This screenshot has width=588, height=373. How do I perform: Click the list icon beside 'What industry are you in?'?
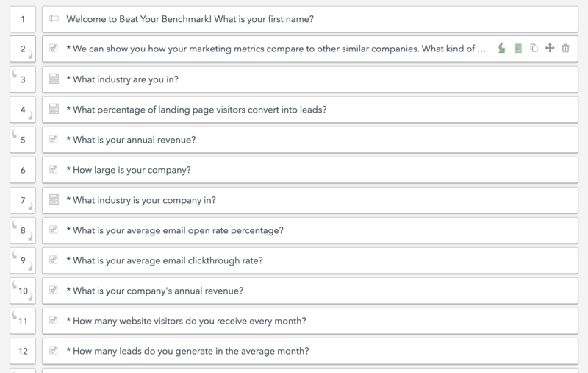tap(54, 79)
